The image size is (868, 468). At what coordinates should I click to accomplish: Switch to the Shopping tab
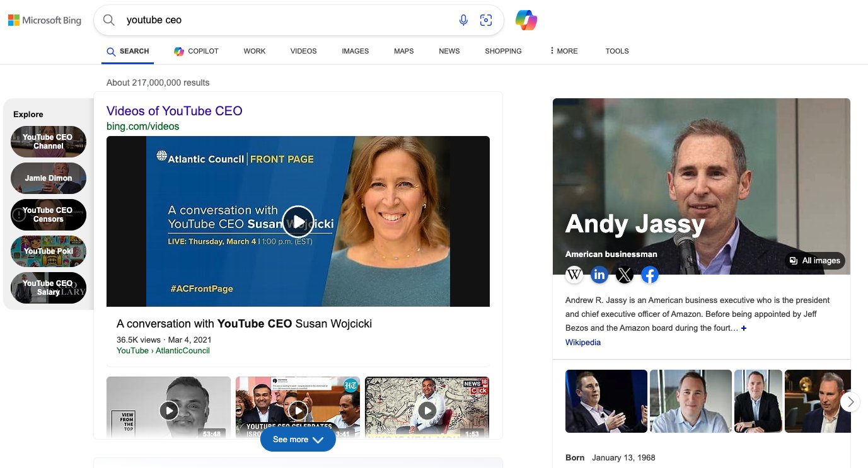point(503,51)
